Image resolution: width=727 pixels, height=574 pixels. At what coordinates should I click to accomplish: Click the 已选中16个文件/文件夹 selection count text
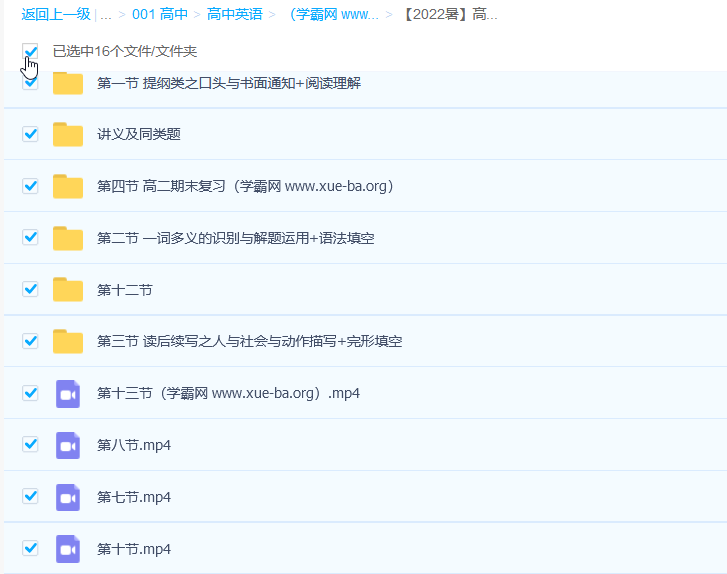(x=125, y=51)
